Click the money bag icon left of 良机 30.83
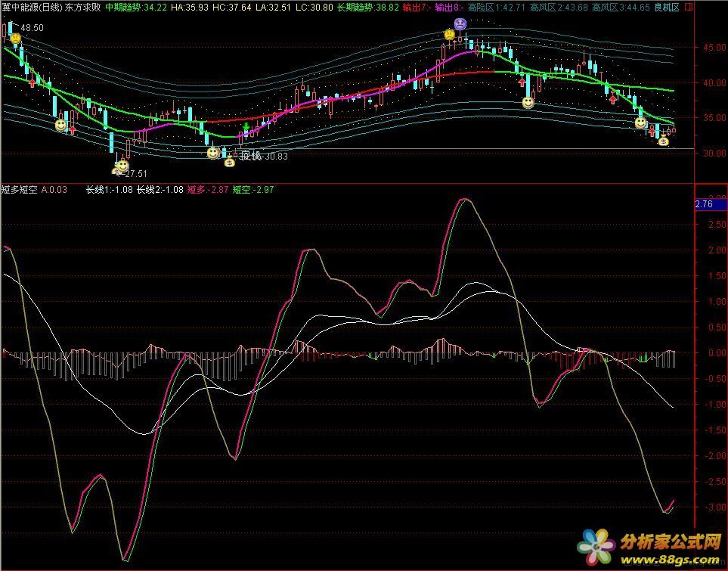Viewport: 728px width, 571px height. coord(230,162)
